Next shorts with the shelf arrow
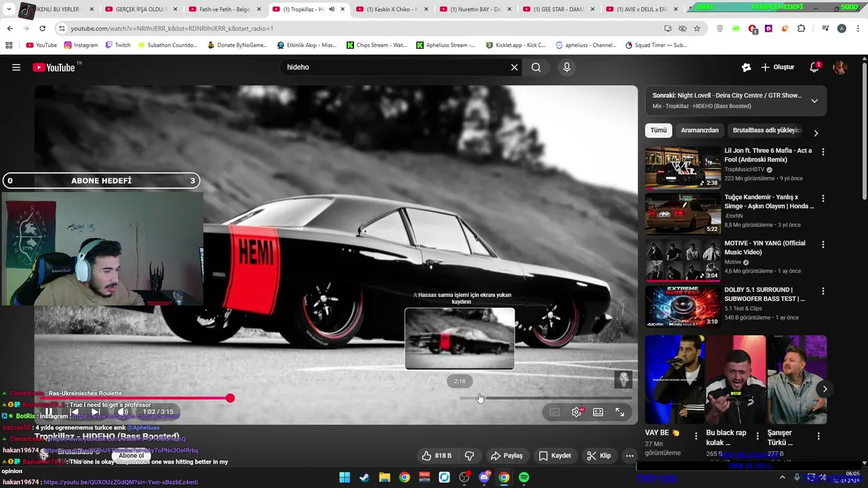 click(x=825, y=389)
